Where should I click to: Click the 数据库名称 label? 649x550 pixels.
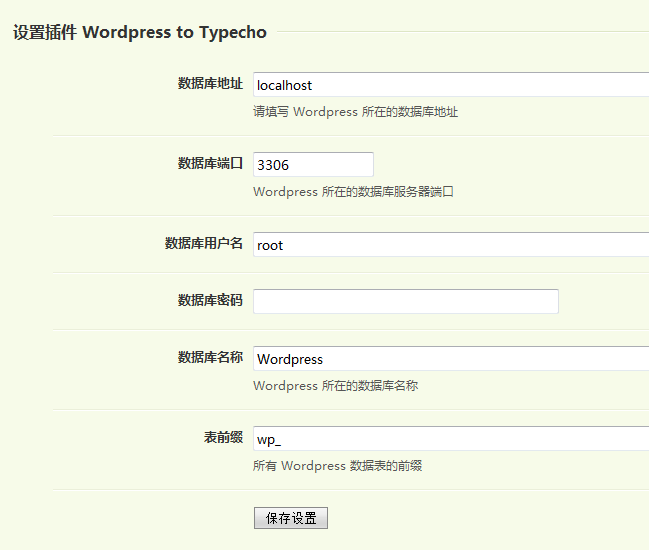(x=210, y=358)
